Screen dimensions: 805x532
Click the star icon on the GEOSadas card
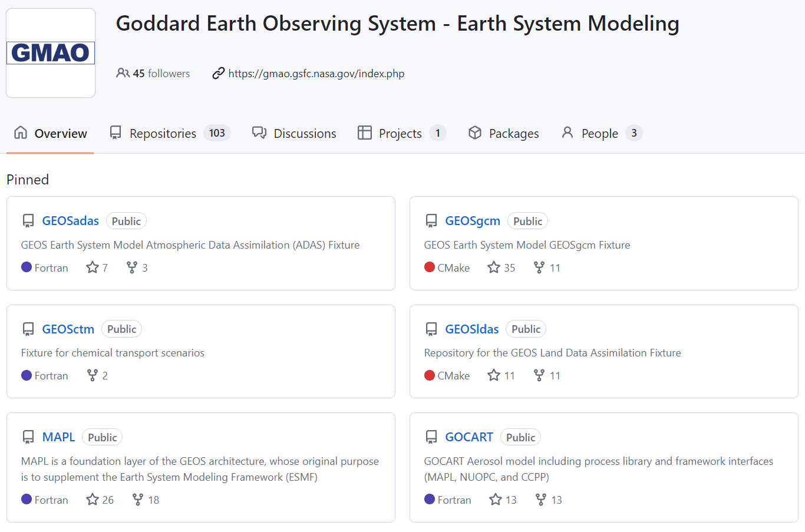point(93,267)
